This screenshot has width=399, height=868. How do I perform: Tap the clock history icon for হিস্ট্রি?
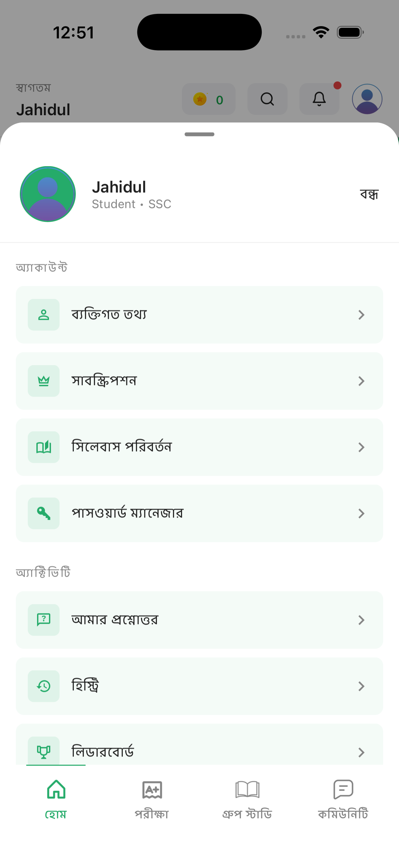click(x=44, y=686)
